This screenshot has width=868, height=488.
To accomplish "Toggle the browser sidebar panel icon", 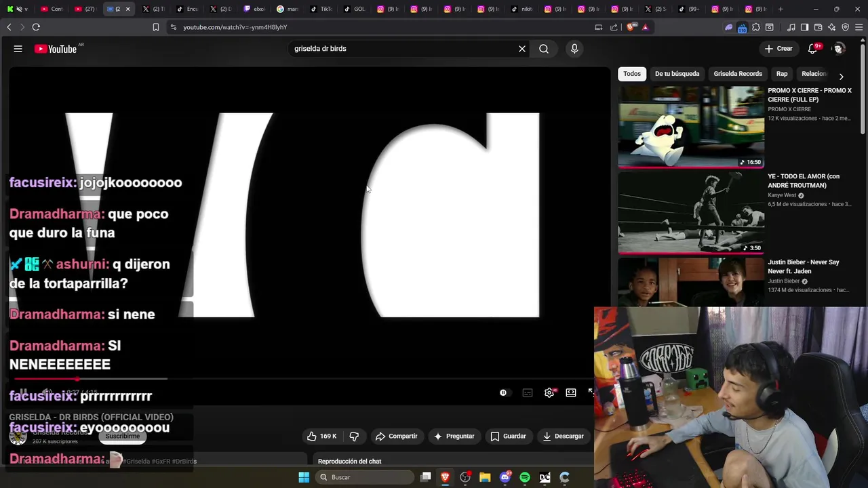I will click(804, 27).
